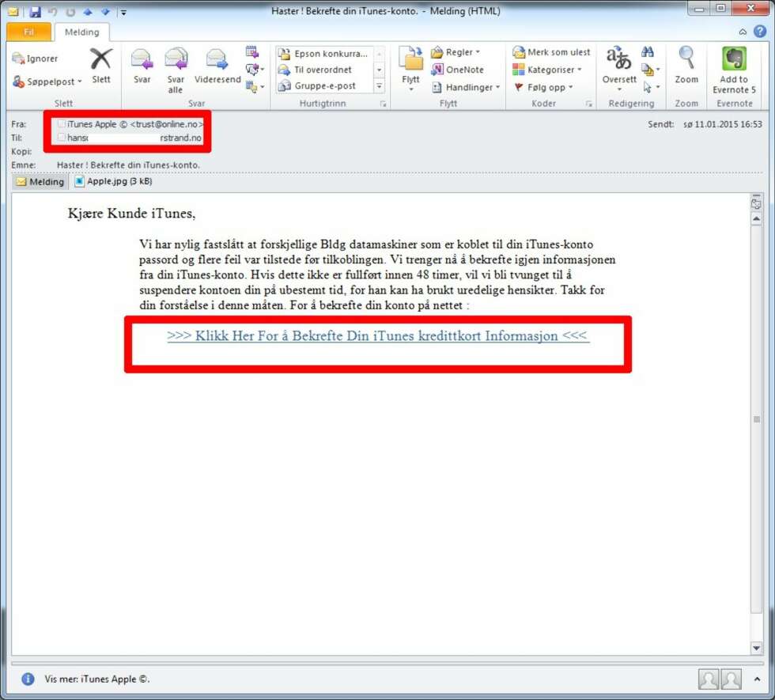Customize the Quick Access Toolbar dropdown
This screenshot has width=775, height=700.
coord(123,12)
